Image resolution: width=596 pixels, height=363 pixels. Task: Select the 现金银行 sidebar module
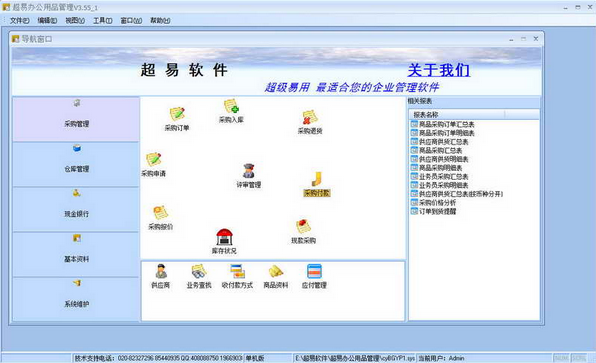[76, 209]
